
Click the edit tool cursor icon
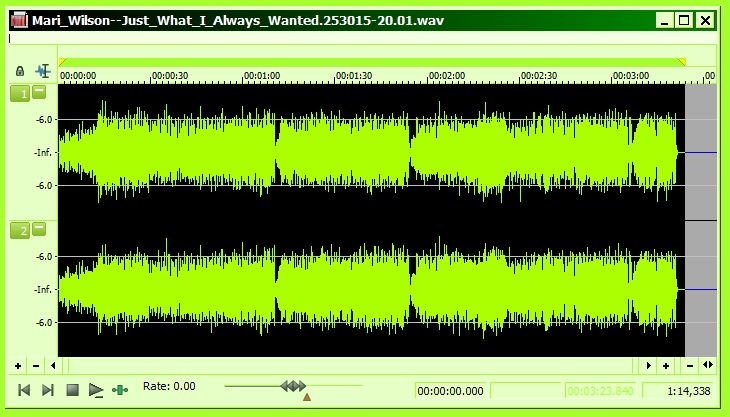pos(43,71)
